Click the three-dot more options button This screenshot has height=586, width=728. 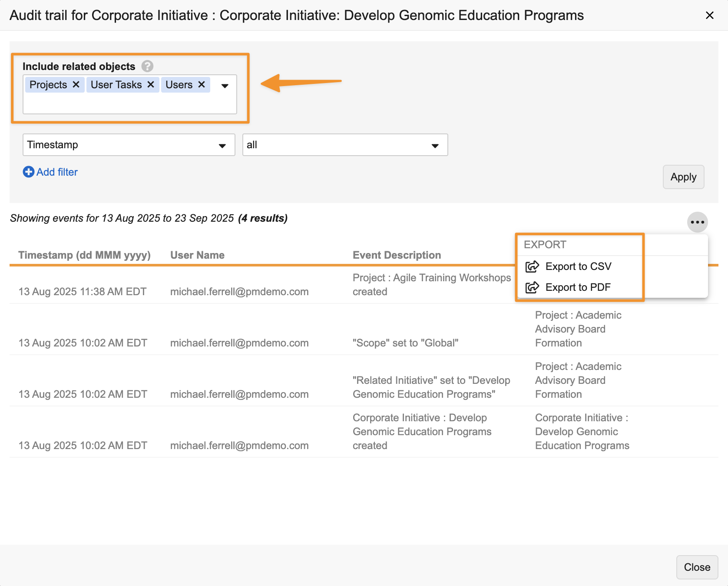697,222
